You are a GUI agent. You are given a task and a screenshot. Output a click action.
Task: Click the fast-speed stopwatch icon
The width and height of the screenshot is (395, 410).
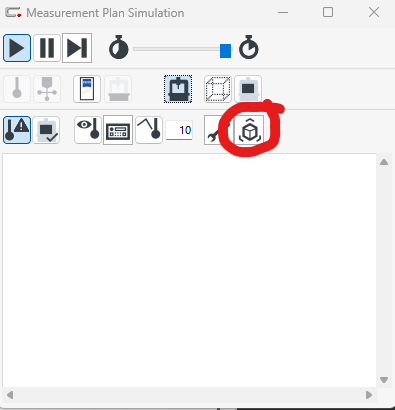(249, 47)
